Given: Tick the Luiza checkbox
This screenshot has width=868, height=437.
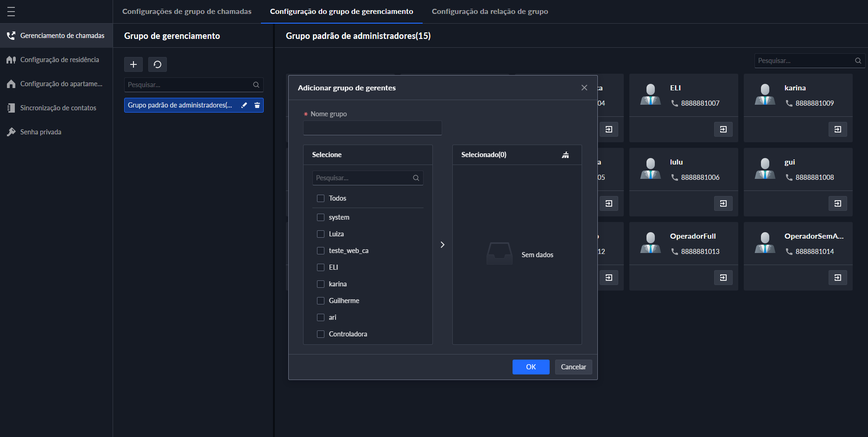Looking at the screenshot, I should (321, 234).
